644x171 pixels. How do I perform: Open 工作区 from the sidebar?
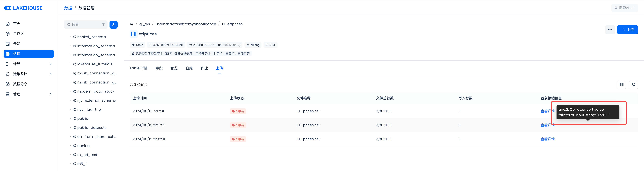click(18, 34)
